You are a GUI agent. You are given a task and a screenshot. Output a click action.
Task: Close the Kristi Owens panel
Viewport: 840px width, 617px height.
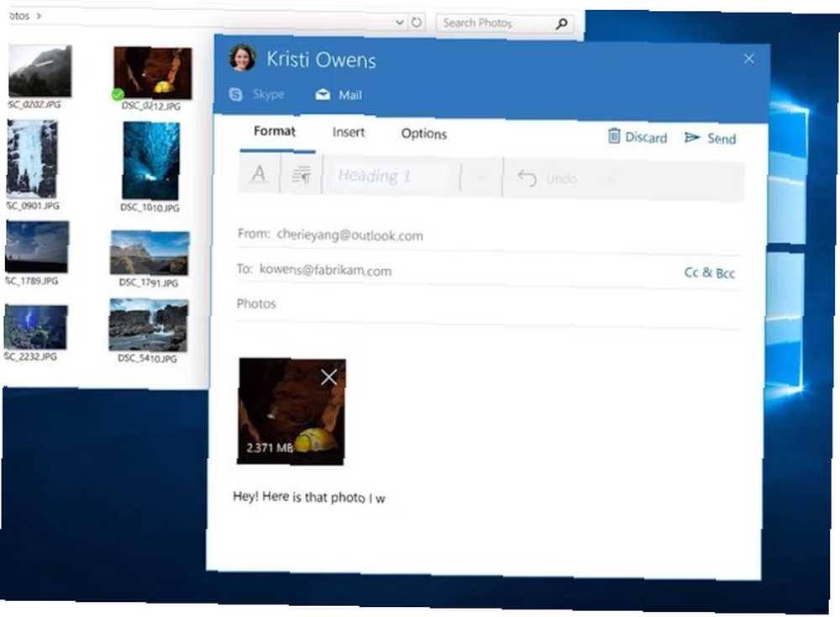pyautogui.click(x=749, y=59)
